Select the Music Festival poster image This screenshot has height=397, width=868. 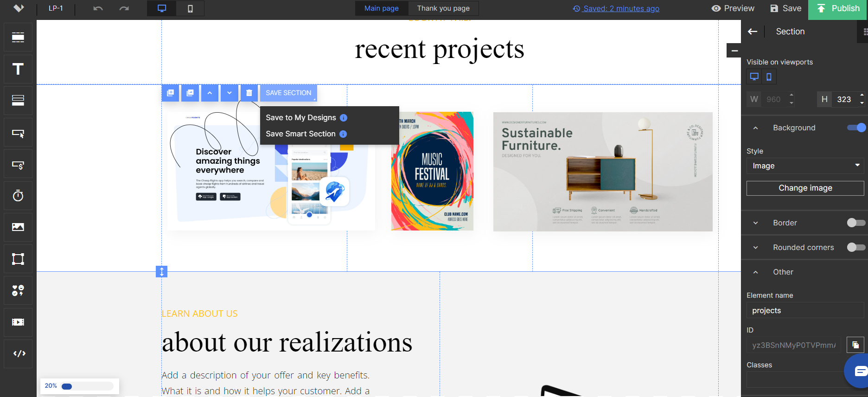pyautogui.click(x=432, y=171)
